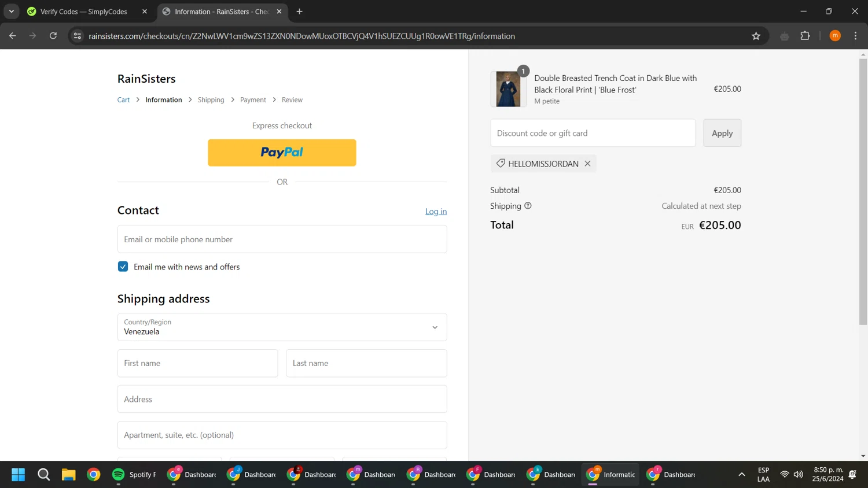Open the Wi-Fi network icon
The width and height of the screenshot is (868, 488).
tap(785, 475)
